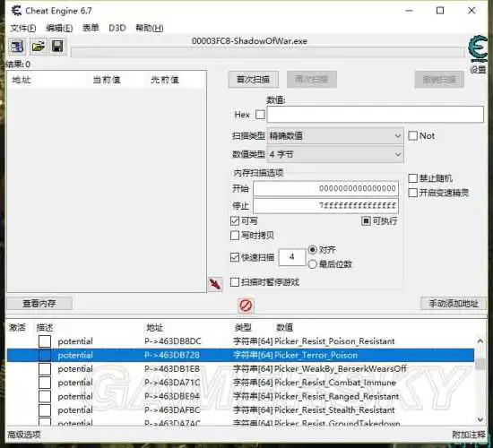Click the save floppy disk icon
The image size is (493, 448).
(57, 47)
